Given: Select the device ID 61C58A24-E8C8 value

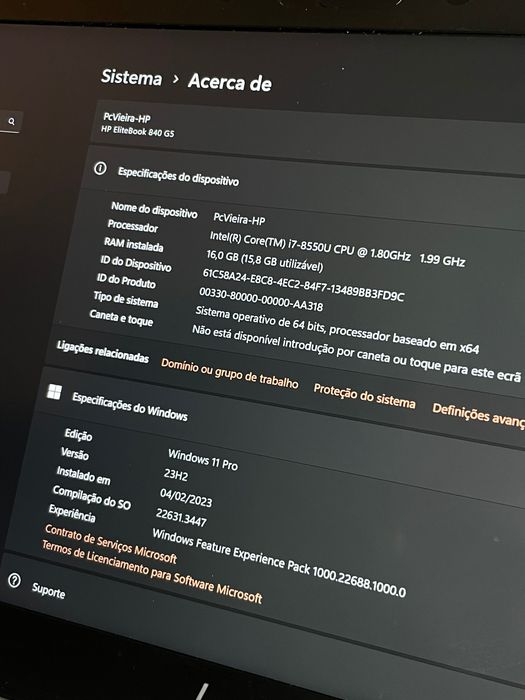Looking at the screenshot, I should click(x=304, y=284).
